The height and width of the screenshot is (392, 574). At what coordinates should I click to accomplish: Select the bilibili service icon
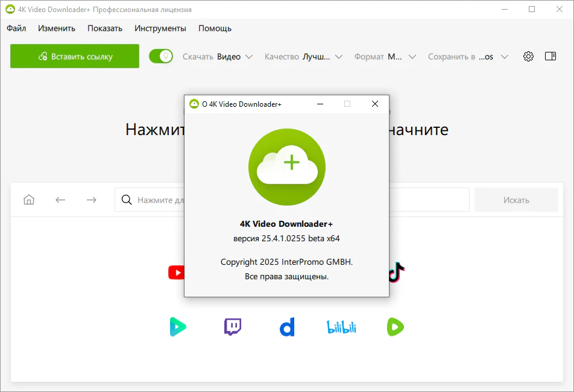point(341,326)
